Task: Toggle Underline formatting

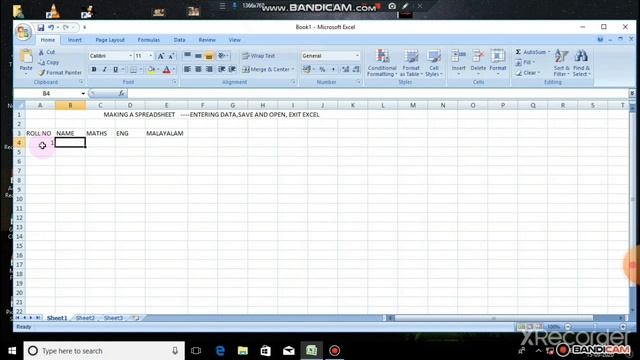Action: pyautogui.click(x=116, y=70)
